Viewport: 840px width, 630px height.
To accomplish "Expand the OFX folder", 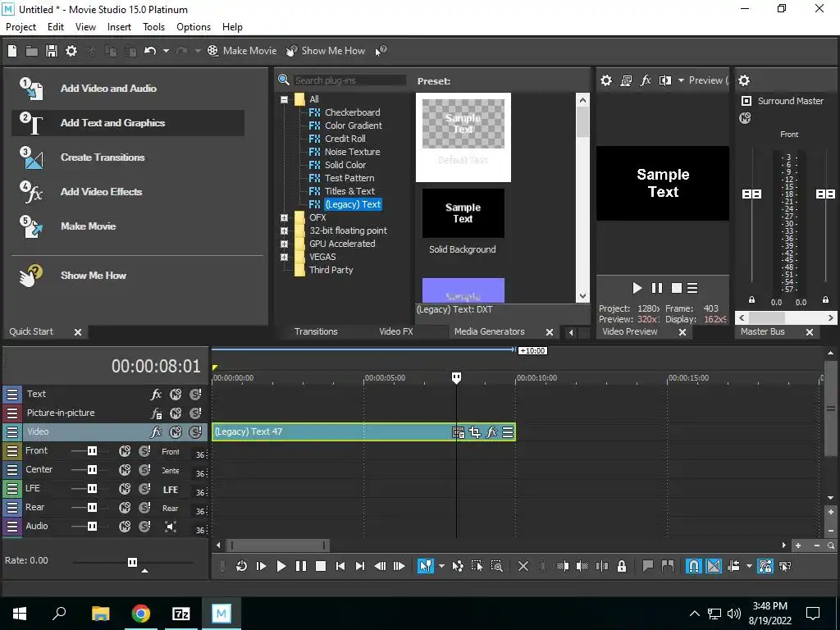I will point(285,218).
